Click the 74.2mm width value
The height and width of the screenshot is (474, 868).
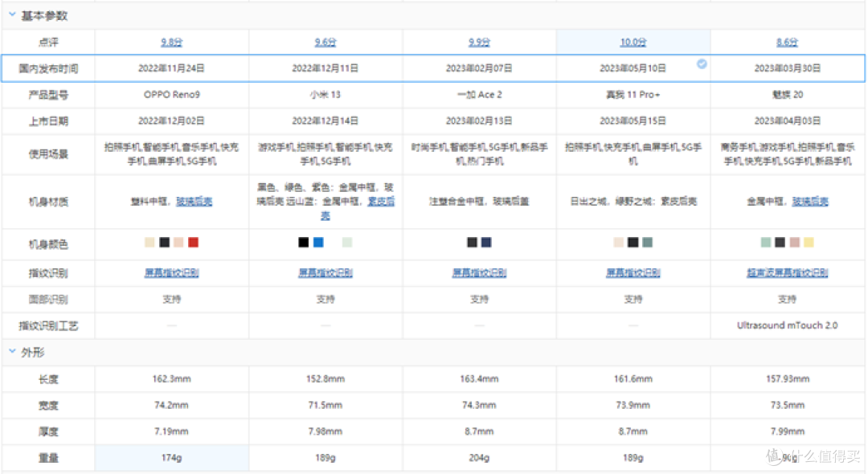(x=172, y=405)
